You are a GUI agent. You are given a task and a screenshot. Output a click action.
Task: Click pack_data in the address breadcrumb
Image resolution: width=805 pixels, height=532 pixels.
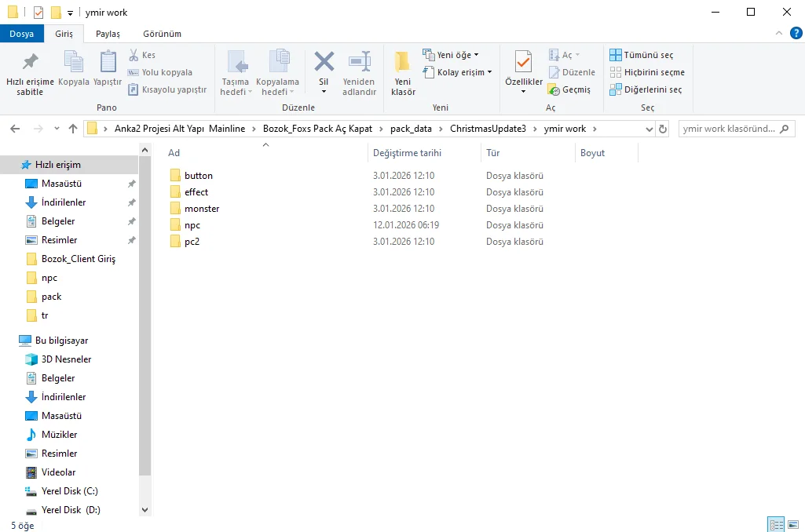(411, 129)
